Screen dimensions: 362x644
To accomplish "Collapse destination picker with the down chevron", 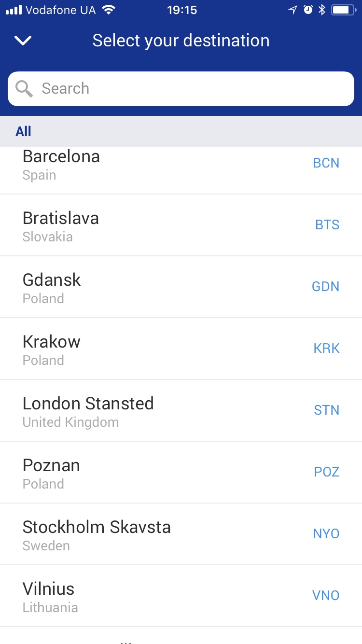I will [23, 41].
